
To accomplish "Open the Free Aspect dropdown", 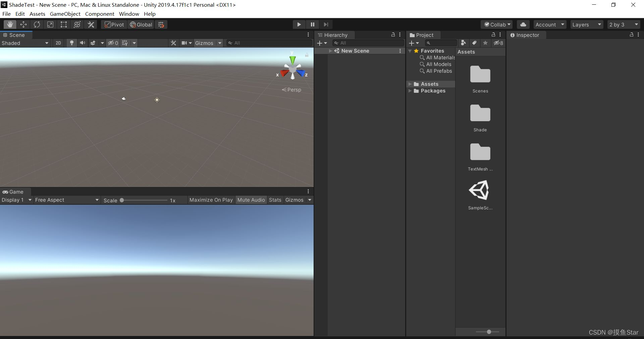I will (67, 200).
